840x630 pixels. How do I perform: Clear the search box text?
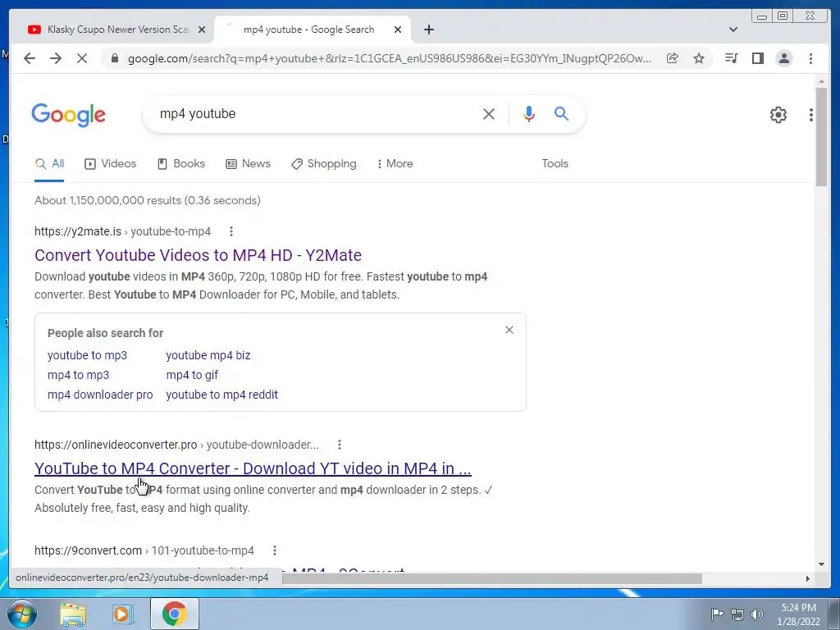coord(489,113)
